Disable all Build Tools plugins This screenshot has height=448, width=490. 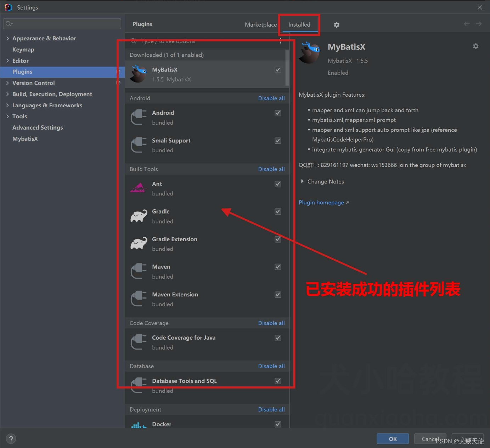pyautogui.click(x=271, y=169)
